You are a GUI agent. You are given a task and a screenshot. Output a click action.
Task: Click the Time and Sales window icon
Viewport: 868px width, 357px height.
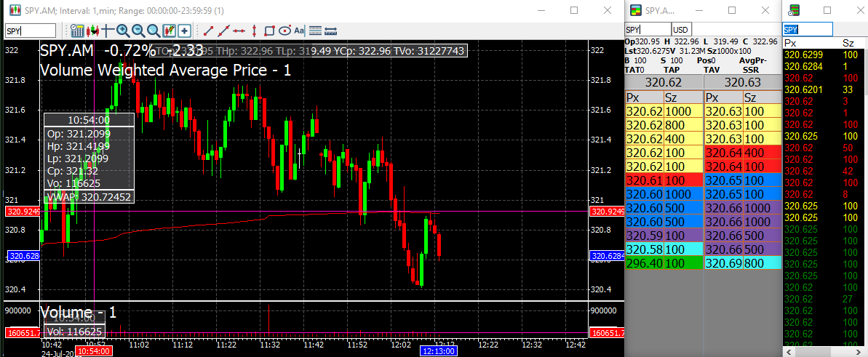[x=795, y=10]
